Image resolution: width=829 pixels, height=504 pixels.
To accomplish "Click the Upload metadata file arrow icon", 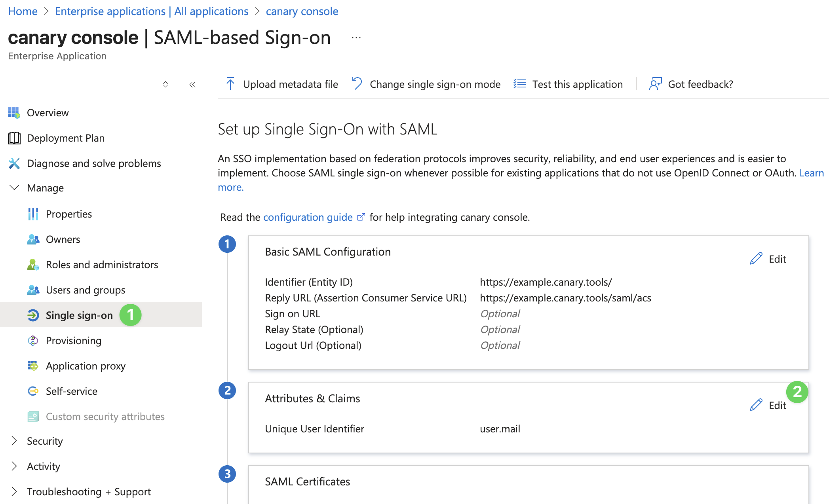I will (x=230, y=84).
